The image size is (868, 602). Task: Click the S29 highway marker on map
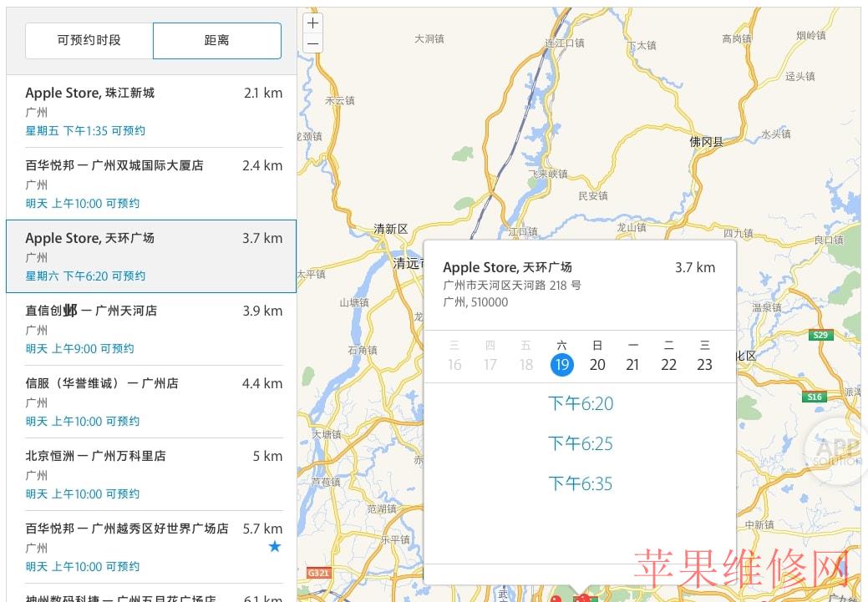click(821, 335)
